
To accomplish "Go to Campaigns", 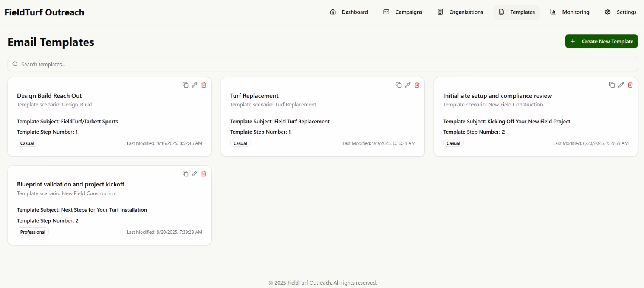I will 402,12.
